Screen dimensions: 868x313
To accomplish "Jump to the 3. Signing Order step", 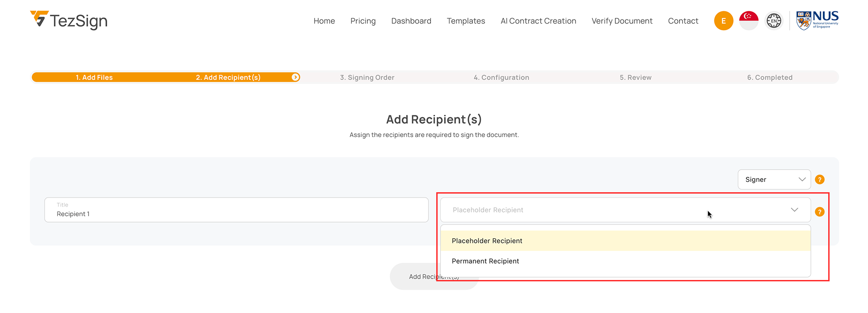I will click(x=367, y=77).
